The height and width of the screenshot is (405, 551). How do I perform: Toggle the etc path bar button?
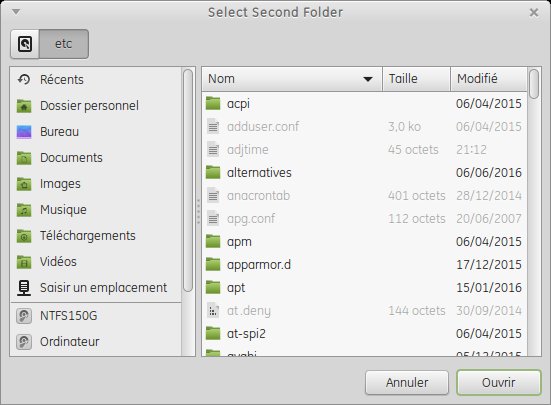click(64, 44)
